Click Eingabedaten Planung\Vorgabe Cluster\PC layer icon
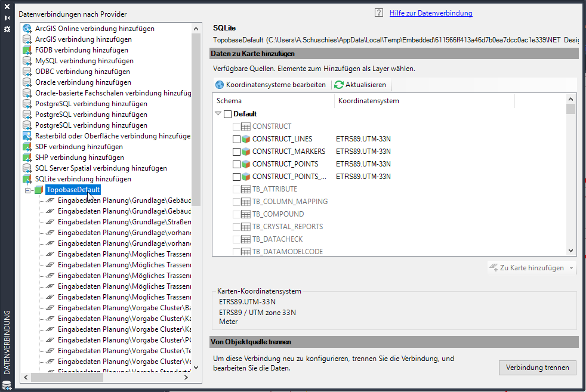The height and width of the screenshot is (392, 586). point(50,340)
